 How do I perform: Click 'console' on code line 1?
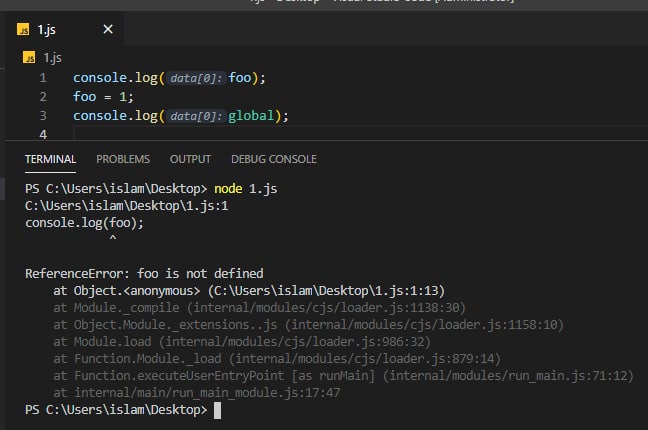click(100, 78)
